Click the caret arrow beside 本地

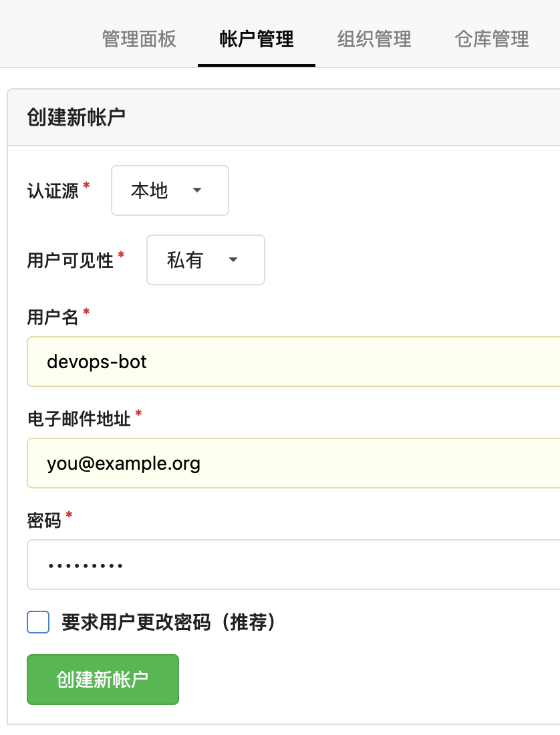tap(197, 190)
